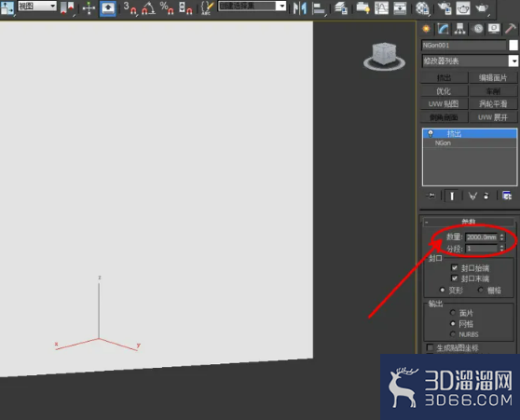Image resolution: width=520 pixels, height=420 pixels.
Task: Toggle the percent snap icon
Action: click(x=167, y=8)
